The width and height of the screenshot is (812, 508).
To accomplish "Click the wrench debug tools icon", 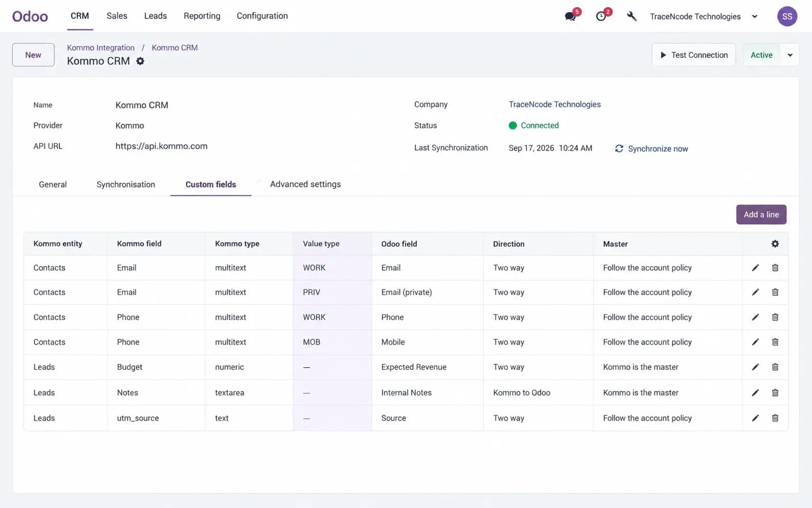I will 632,16.
